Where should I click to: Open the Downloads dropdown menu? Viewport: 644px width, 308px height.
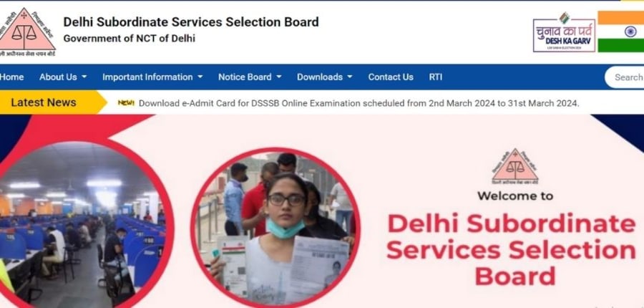coord(324,77)
